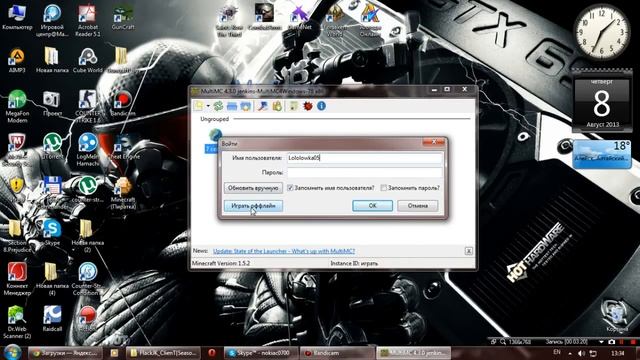Open the GunCraft desktop shortcut
640x360 pixels.
(122, 18)
